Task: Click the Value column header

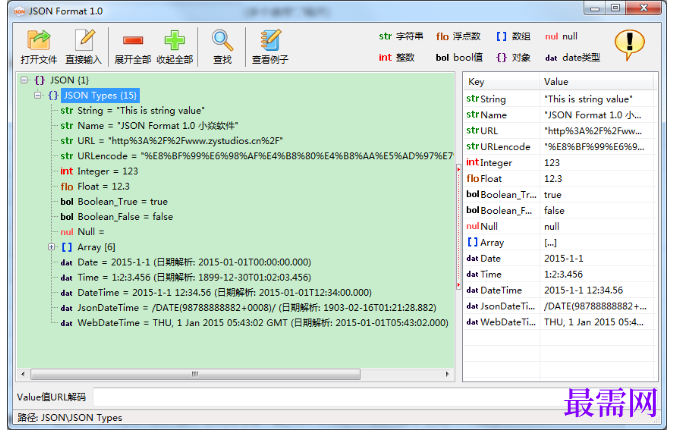Action: click(598, 81)
